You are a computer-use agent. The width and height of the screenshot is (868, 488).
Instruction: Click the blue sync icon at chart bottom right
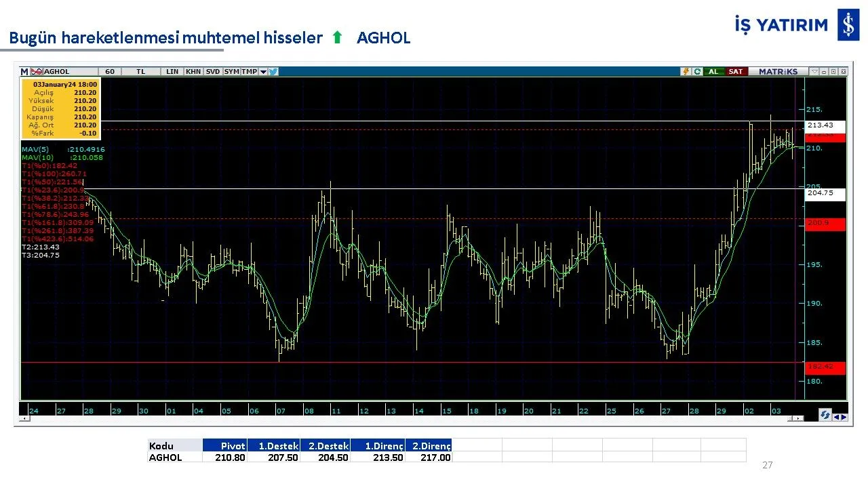(x=825, y=415)
